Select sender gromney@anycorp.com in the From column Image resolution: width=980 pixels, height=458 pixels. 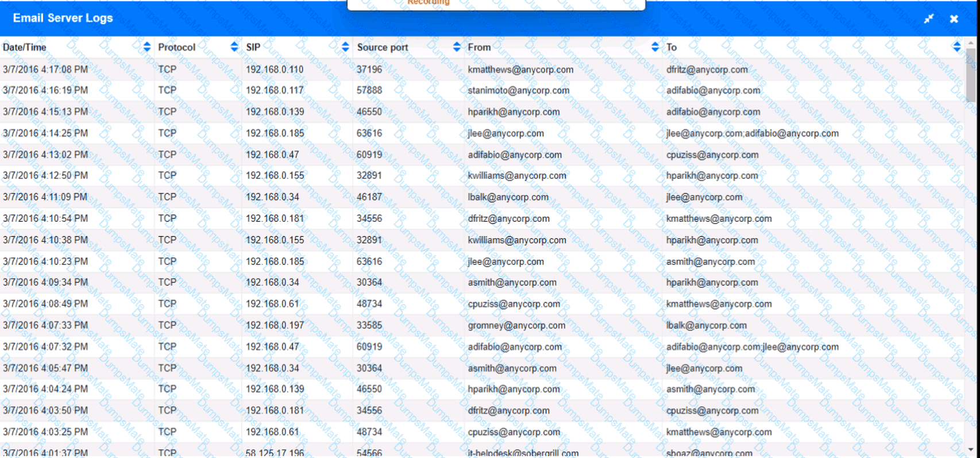(516, 325)
